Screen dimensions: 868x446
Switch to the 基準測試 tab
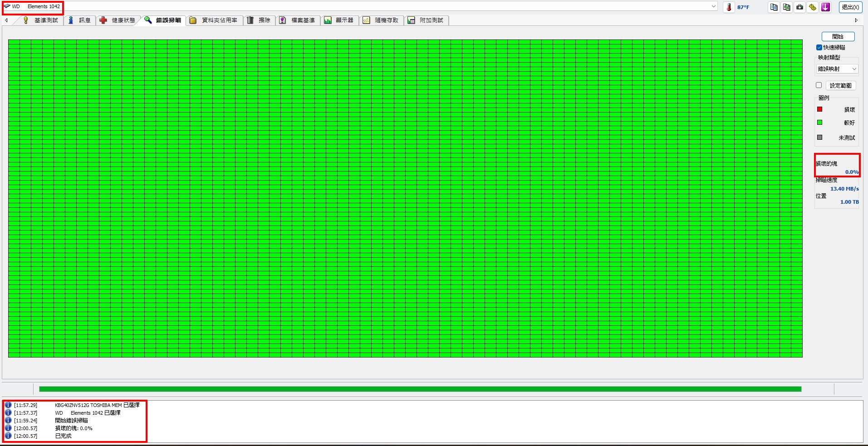41,20
